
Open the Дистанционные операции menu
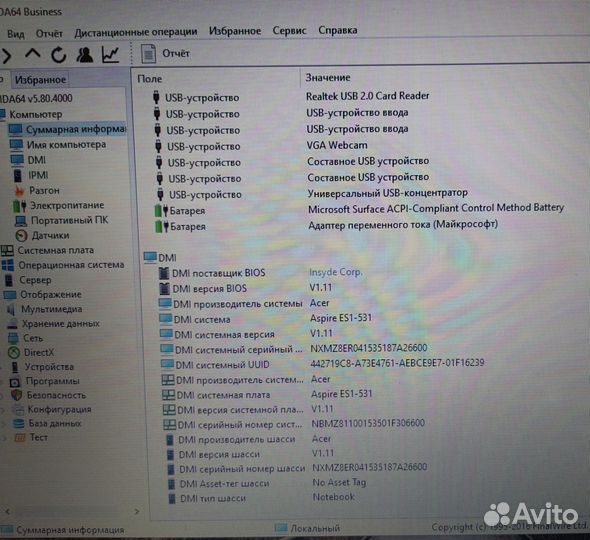pyautogui.click(x=136, y=32)
